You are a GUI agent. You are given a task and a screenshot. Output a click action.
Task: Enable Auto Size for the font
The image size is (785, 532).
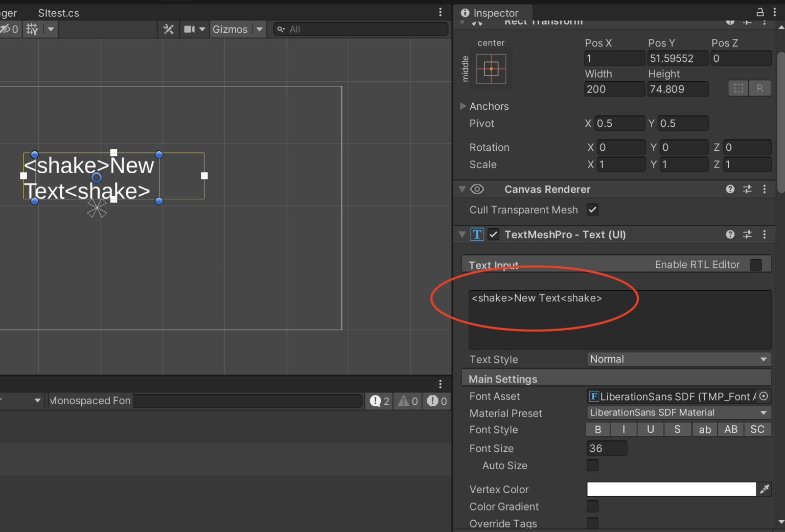pyautogui.click(x=592, y=466)
